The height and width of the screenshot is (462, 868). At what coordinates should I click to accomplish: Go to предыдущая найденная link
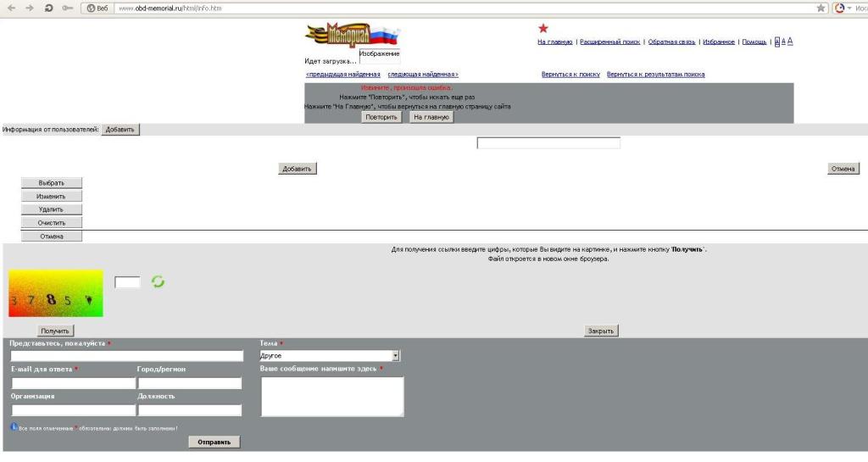click(342, 74)
